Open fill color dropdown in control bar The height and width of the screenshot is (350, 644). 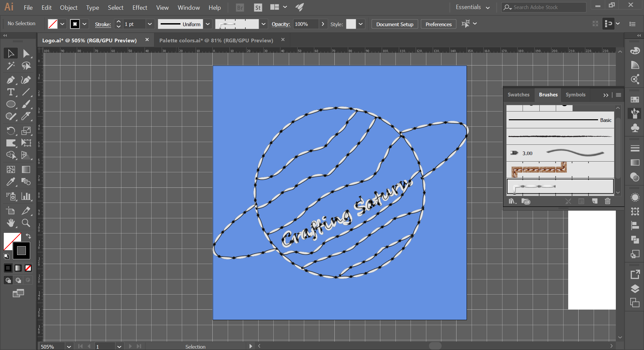(x=62, y=24)
